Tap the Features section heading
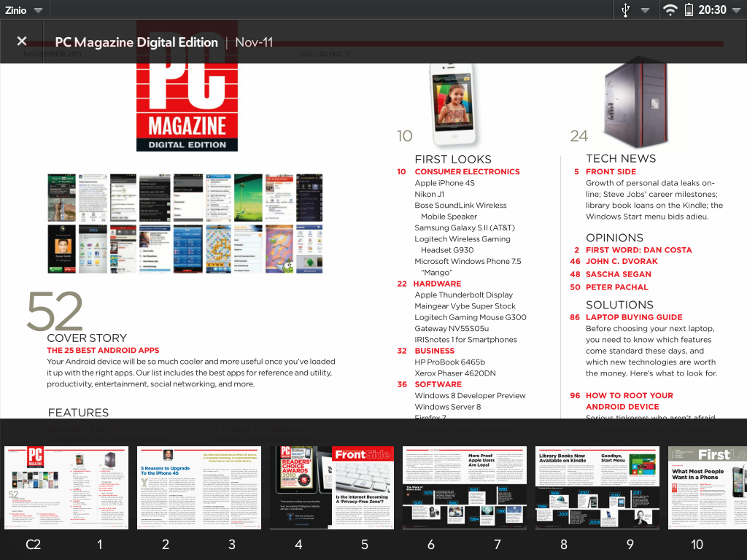The height and width of the screenshot is (560, 747). click(x=78, y=413)
